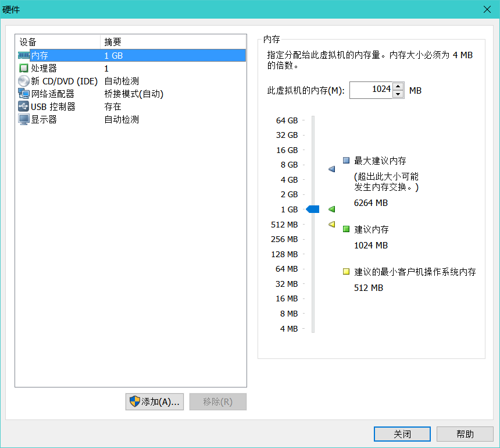500x448 pixels.
Task: Close the 硬件 dialog window
Action: click(x=487, y=9)
